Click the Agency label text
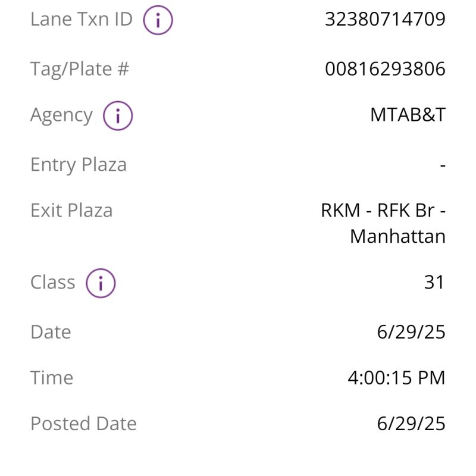The height and width of the screenshot is (476, 476). tap(61, 115)
